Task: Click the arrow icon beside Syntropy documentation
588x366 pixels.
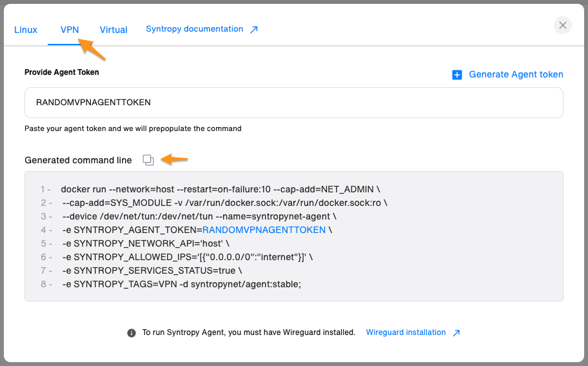Action: (x=254, y=30)
